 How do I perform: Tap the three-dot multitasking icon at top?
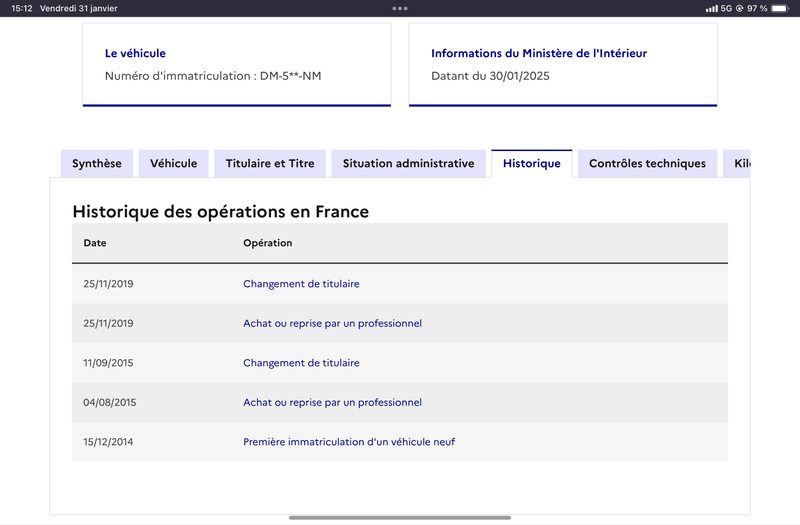pyautogui.click(x=400, y=8)
